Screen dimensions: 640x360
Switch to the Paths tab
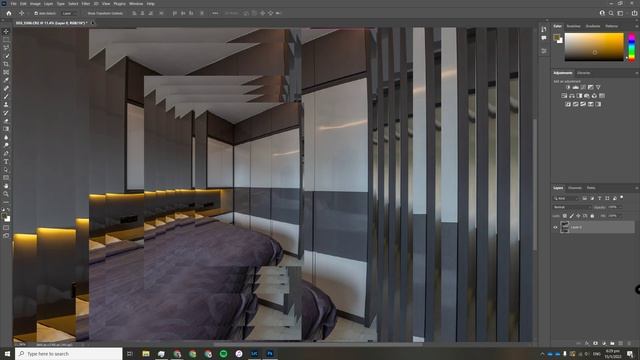[x=591, y=188]
